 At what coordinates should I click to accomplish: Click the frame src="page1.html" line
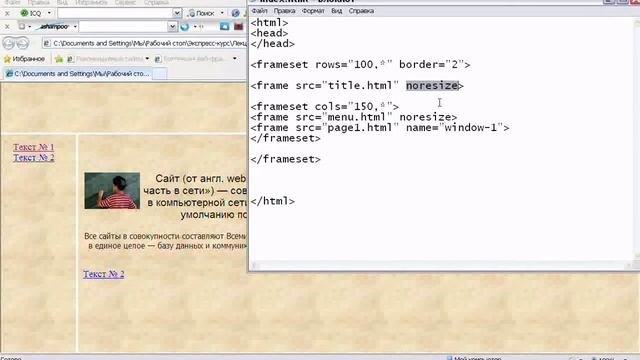pos(380,128)
